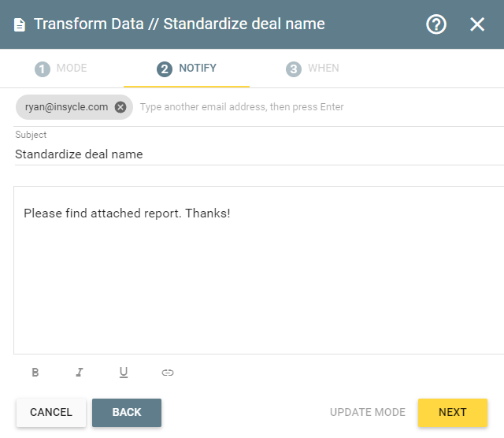This screenshot has width=504, height=438.
Task: Toggle italic formatting
Action: 80,373
